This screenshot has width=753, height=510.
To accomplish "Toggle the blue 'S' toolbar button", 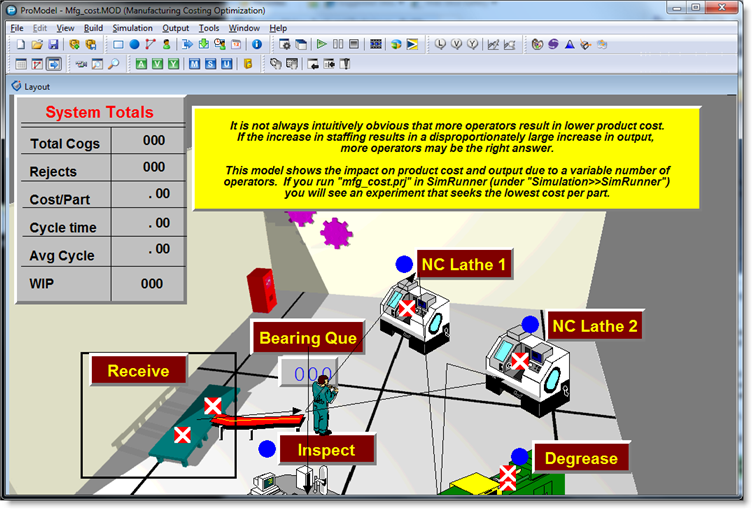I will pos(211,64).
